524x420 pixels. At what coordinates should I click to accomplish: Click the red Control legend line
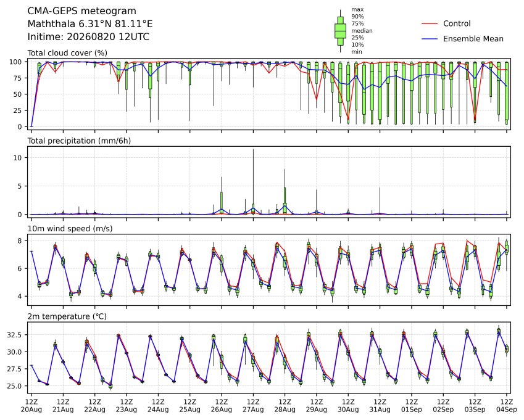coord(430,23)
